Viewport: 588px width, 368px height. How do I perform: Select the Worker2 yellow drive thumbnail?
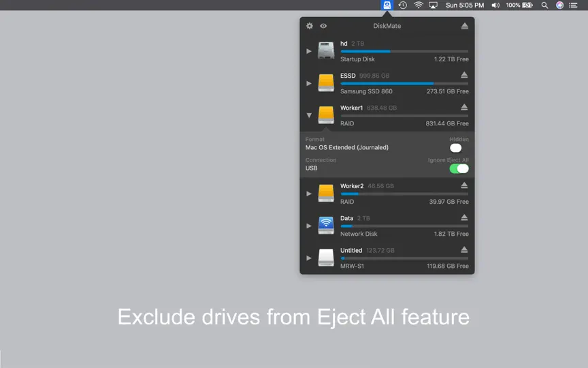click(326, 194)
